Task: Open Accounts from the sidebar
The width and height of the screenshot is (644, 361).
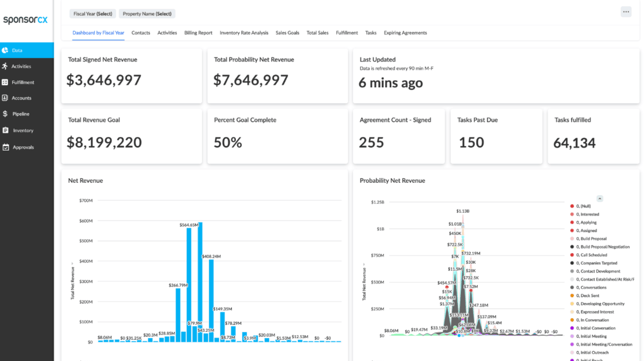Action: pos(27,98)
